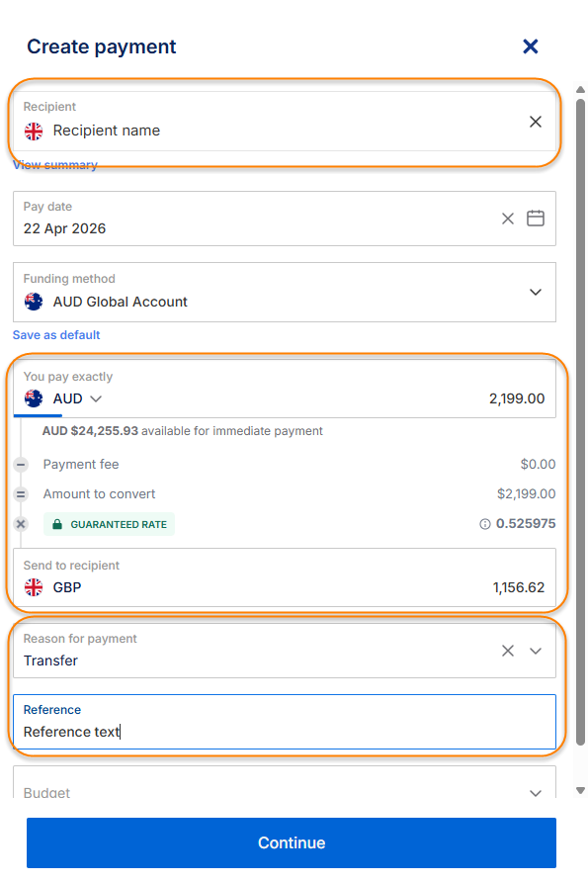Screen dimensions: 588x882
Task: Clear the pay date value
Action: [x=508, y=219]
